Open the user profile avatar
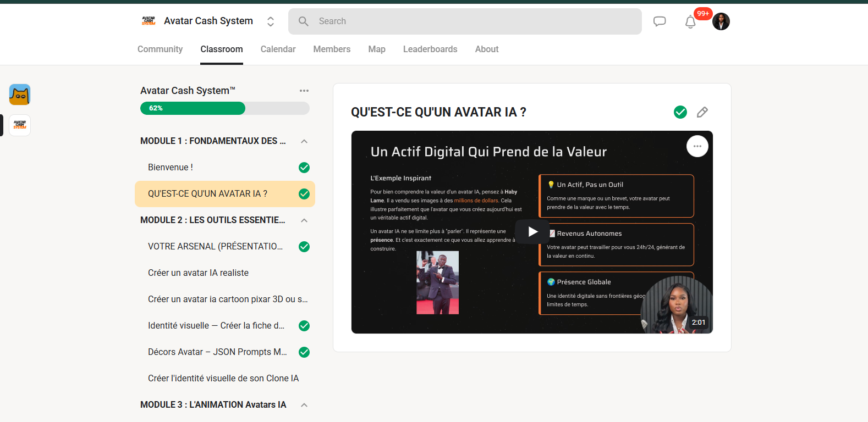Screen dimensions: 868x422 (x=721, y=21)
